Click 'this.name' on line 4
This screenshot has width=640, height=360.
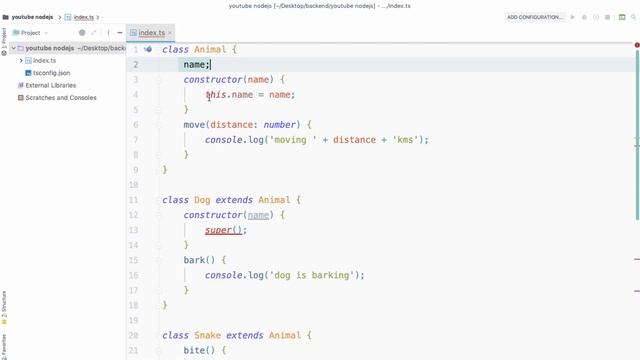(x=229, y=95)
